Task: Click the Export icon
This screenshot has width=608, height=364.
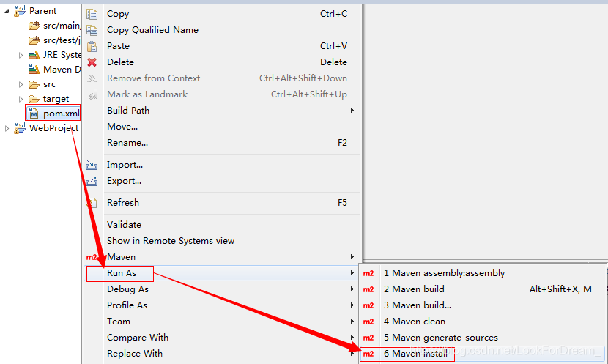Action: tap(92, 181)
